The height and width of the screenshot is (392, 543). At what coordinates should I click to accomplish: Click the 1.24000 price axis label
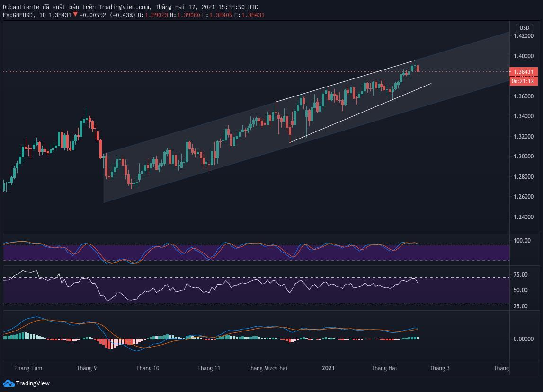pyautogui.click(x=523, y=217)
